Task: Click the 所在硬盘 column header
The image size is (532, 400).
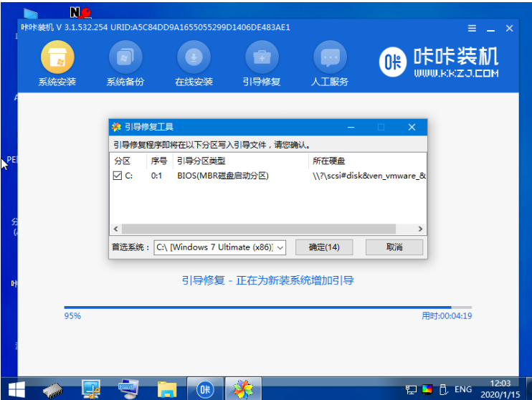Action: pos(330,161)
